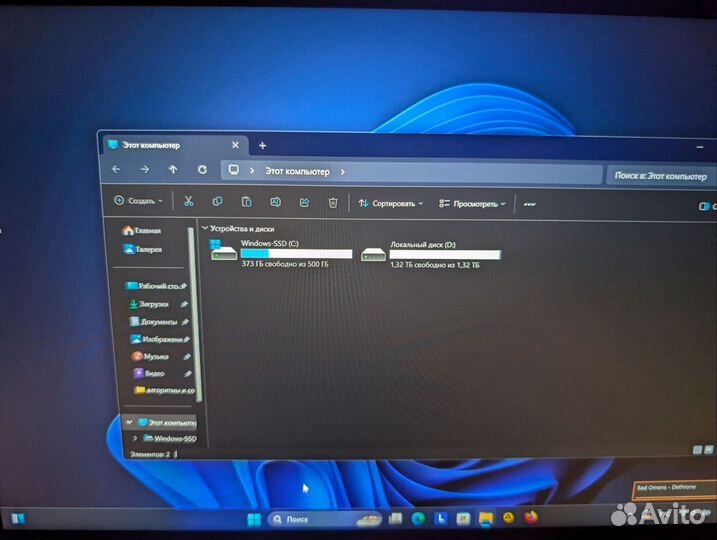Click chevron before Этот компьютер in address bar
The height and width of the screenshot is (540, 717).
[252, 171]
